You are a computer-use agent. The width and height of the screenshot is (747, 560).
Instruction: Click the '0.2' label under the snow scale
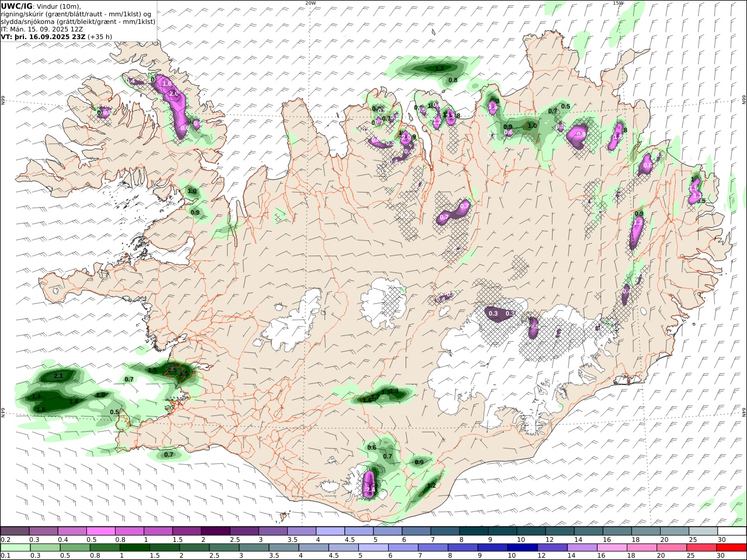click(x=6, y=540)
